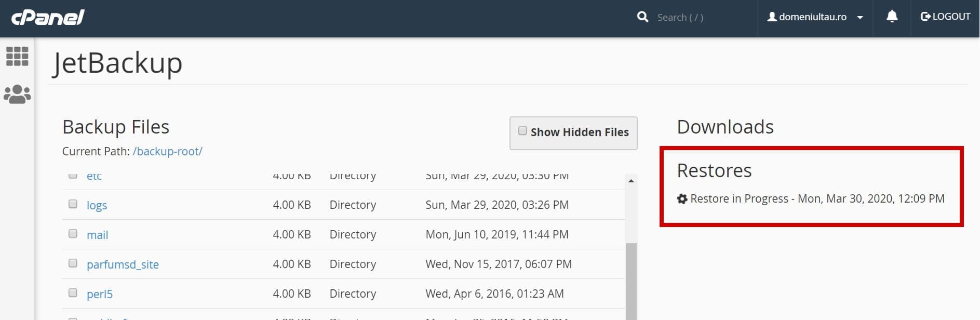Open the home grid icon in sidebar
The image size is (980, 320).
[x=17, y=56]
